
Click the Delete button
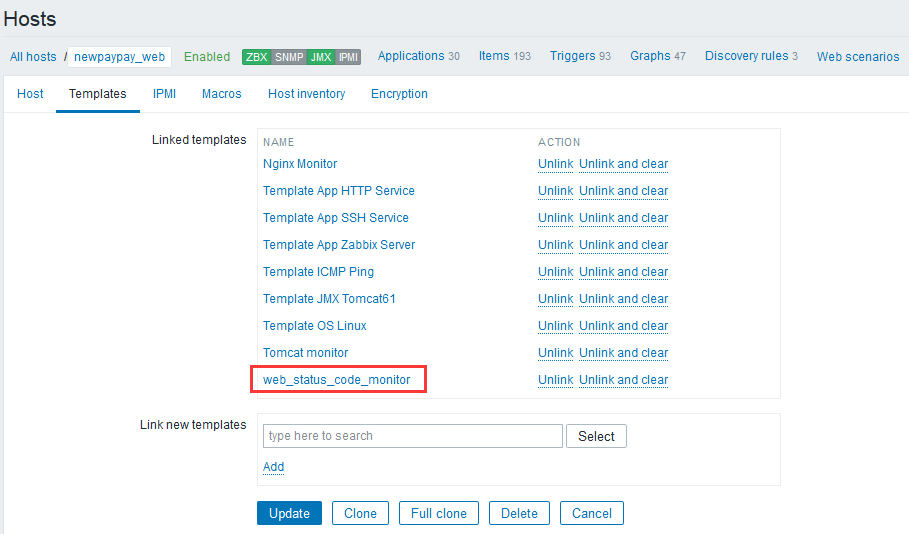point(519,513)
